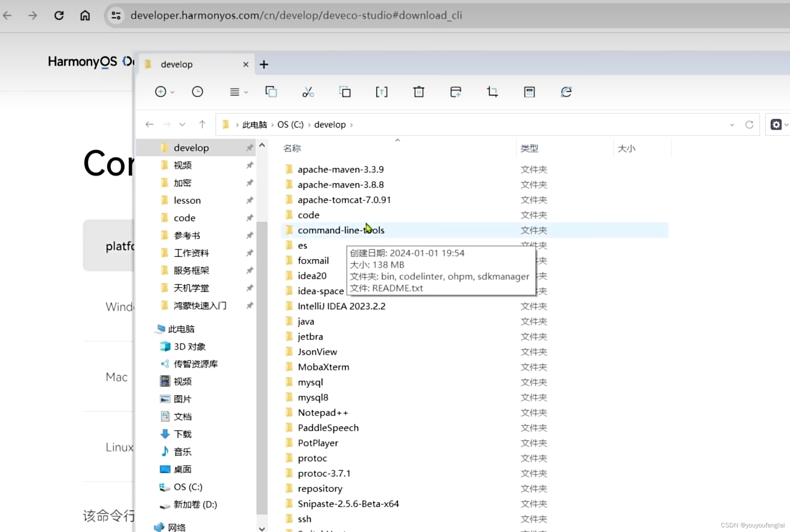
Task: Click 此电脑 in the breadcrumb path
Action: [x=255, y=125]
